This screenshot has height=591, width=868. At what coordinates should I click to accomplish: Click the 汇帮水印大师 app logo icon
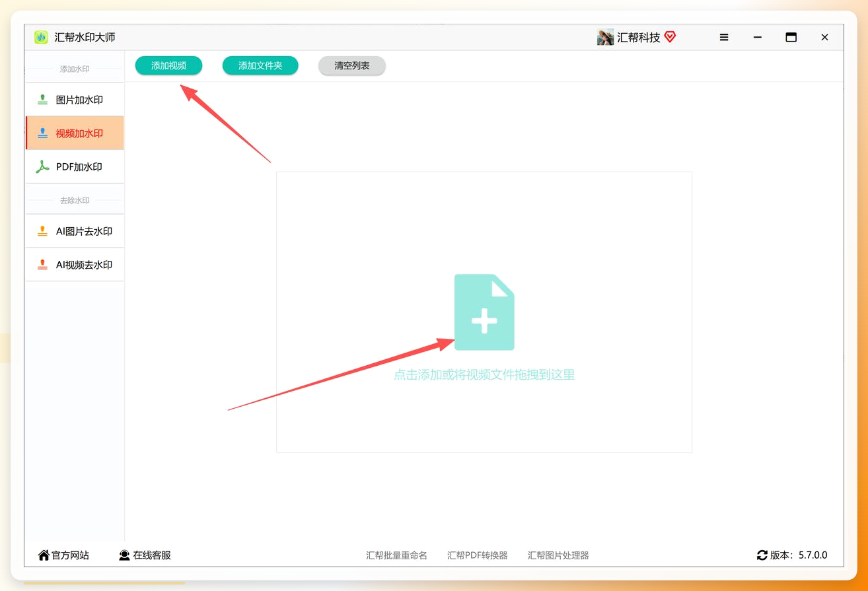pos(42,38)
